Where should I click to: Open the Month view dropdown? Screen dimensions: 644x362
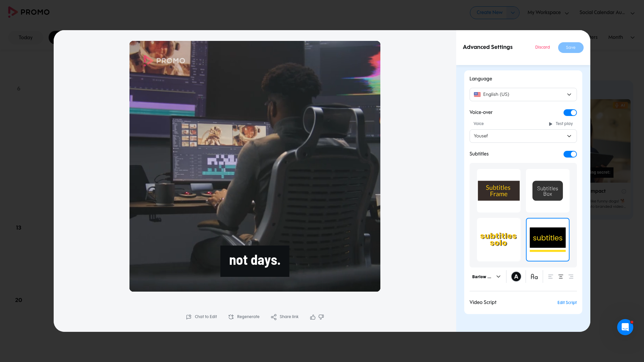(x=621, y=37)
